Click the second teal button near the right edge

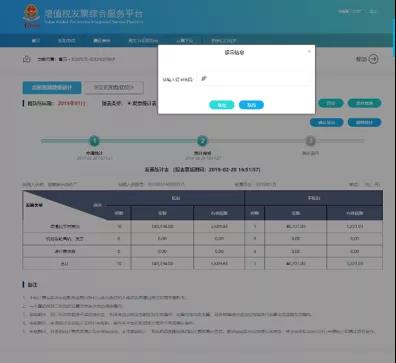point(364,103)
